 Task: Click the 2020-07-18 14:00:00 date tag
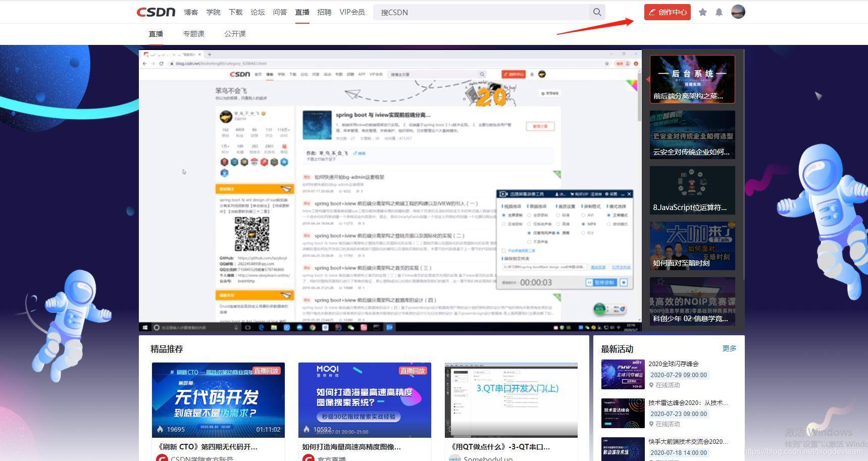[x=679, y=453]
